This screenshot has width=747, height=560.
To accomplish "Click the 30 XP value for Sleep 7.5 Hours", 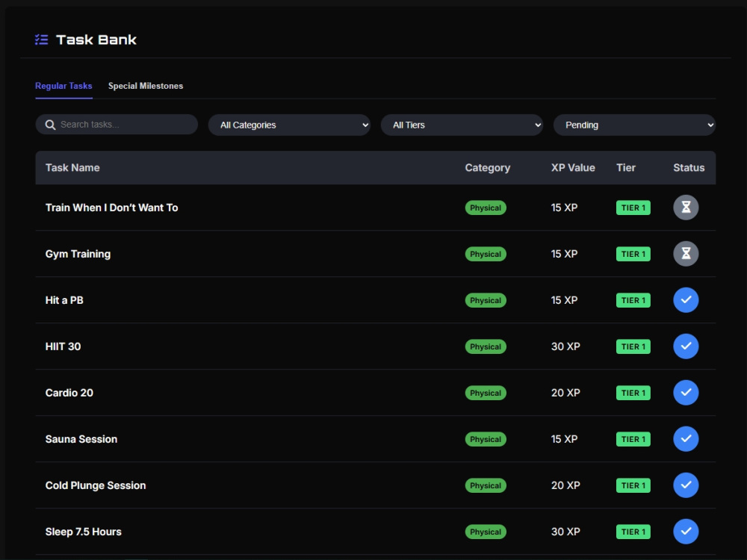I will 565,532.
